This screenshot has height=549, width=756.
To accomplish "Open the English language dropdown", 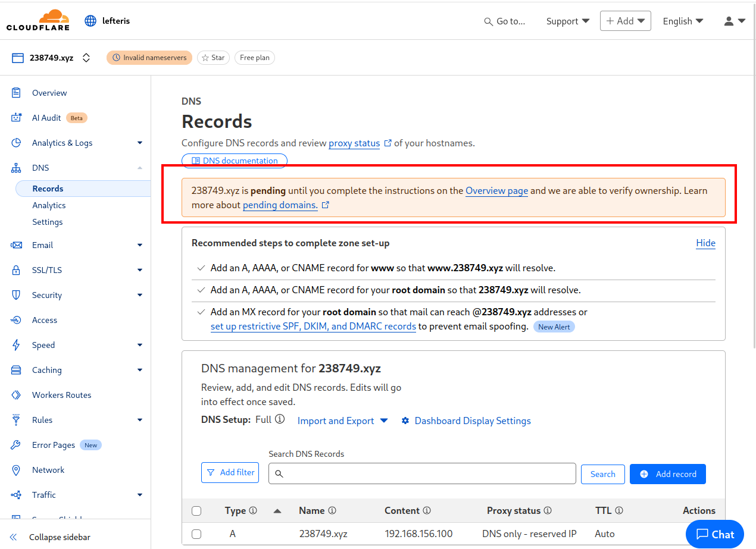I will (683, 21).
